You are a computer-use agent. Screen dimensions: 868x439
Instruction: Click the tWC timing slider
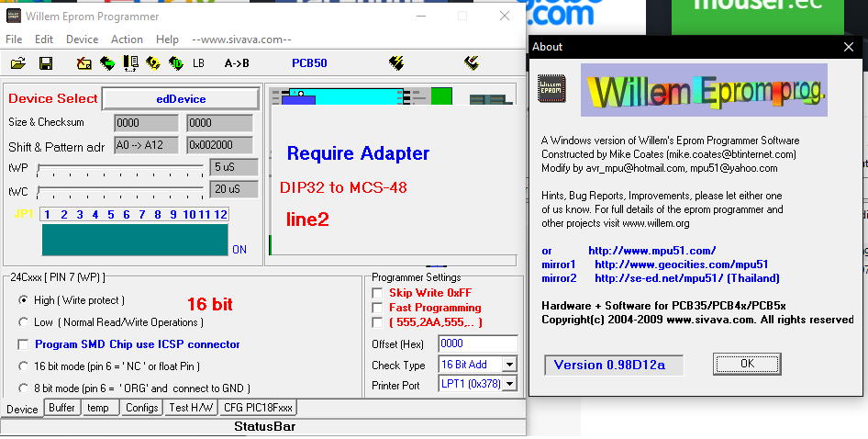(121, 191)
